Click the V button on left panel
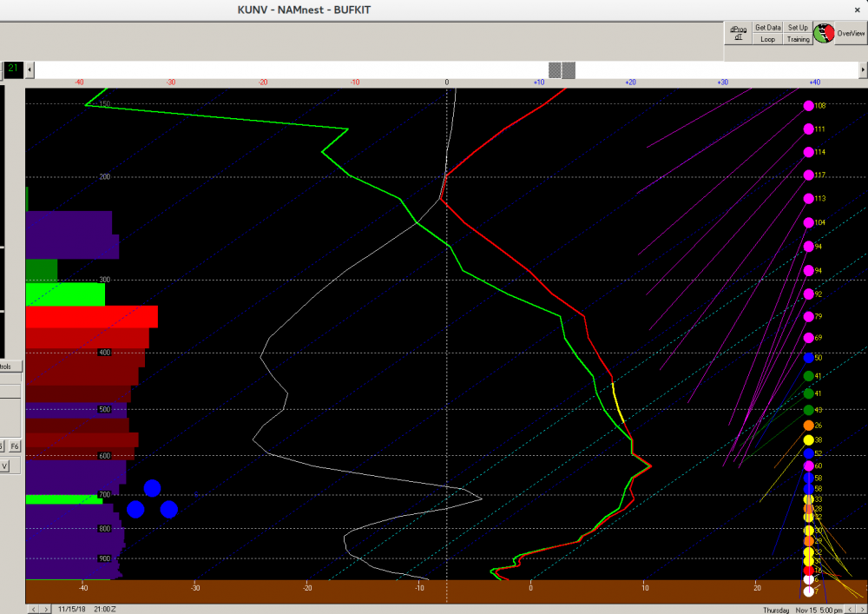This screenshot has width=868, height=614. coord(4,466)
